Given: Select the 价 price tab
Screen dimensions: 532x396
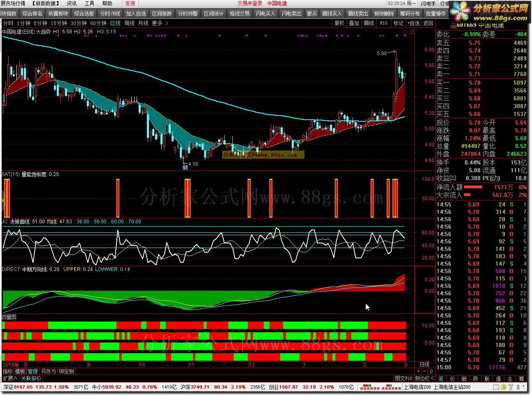Looking at the screenshot, I should point(453,378).
